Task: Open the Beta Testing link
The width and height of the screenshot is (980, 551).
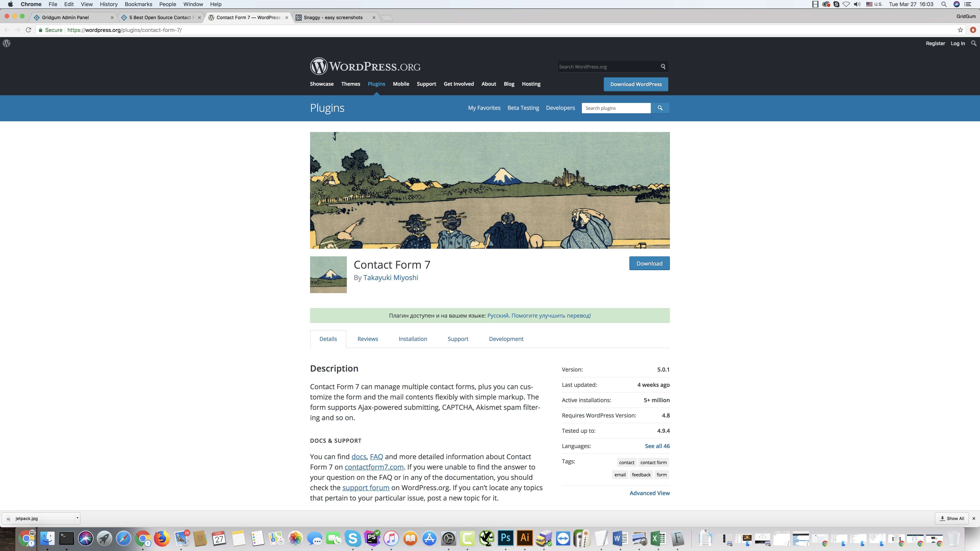Action: click(523, 108)
